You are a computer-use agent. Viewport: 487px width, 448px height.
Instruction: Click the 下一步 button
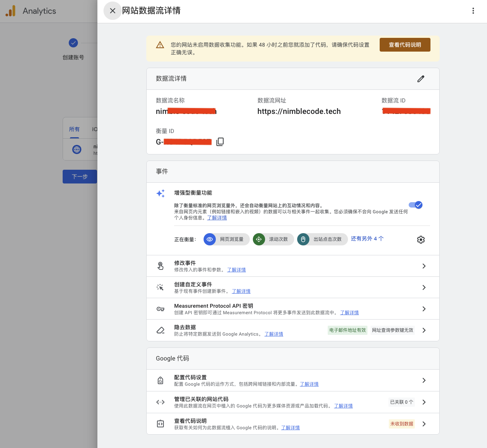(x=80, y=177)
